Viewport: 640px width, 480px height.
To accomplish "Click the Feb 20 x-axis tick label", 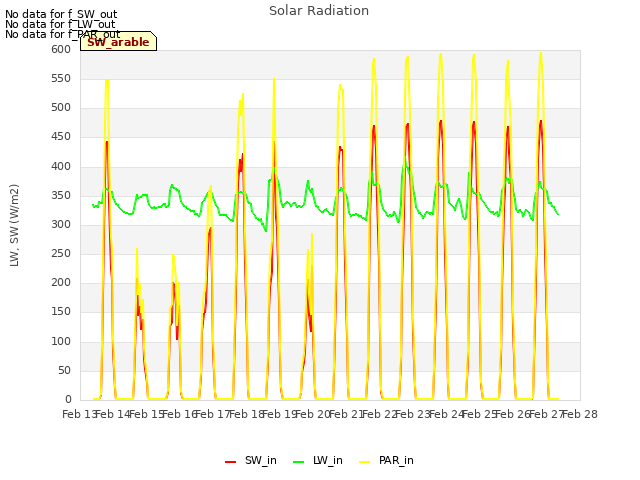I will click(313, 414).
